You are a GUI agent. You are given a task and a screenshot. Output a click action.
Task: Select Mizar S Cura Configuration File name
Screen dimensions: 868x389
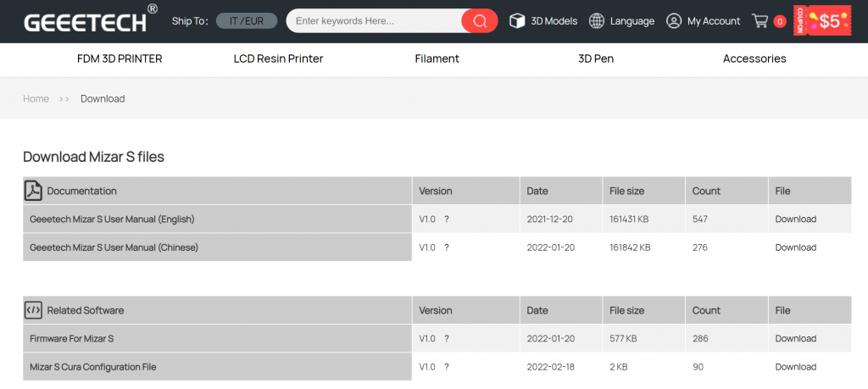coord(93,367)
